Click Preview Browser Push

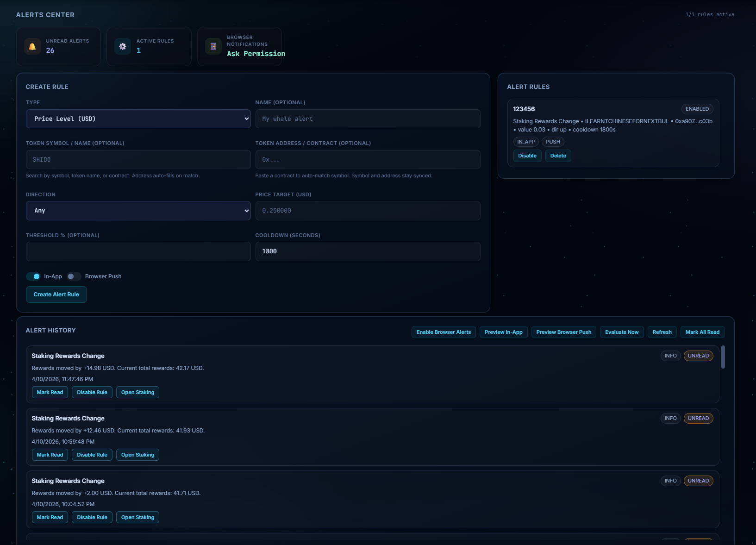click(x=563, y=332)
